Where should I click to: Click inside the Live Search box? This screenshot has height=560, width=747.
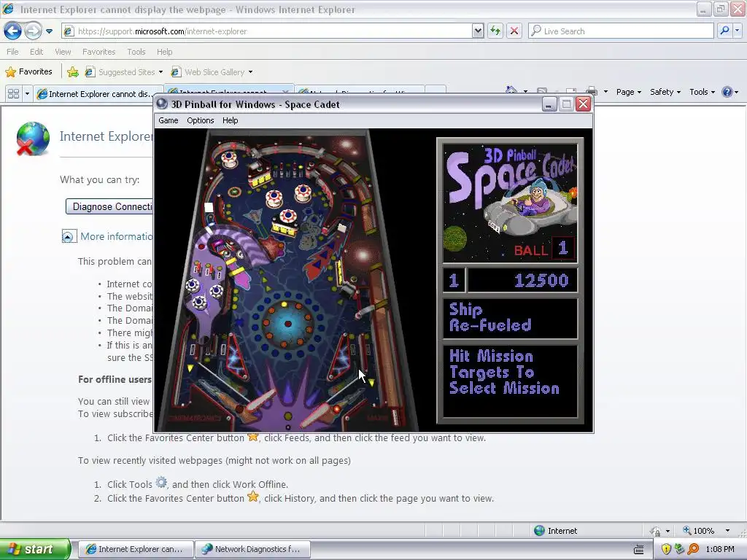(x=621, y=31)
